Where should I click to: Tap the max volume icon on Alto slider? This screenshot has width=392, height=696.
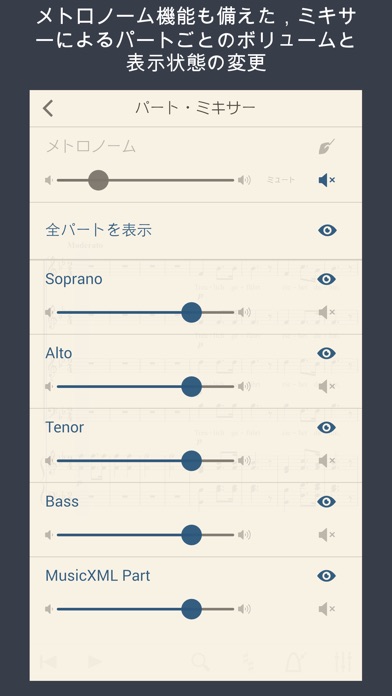[x=244, y=387]
